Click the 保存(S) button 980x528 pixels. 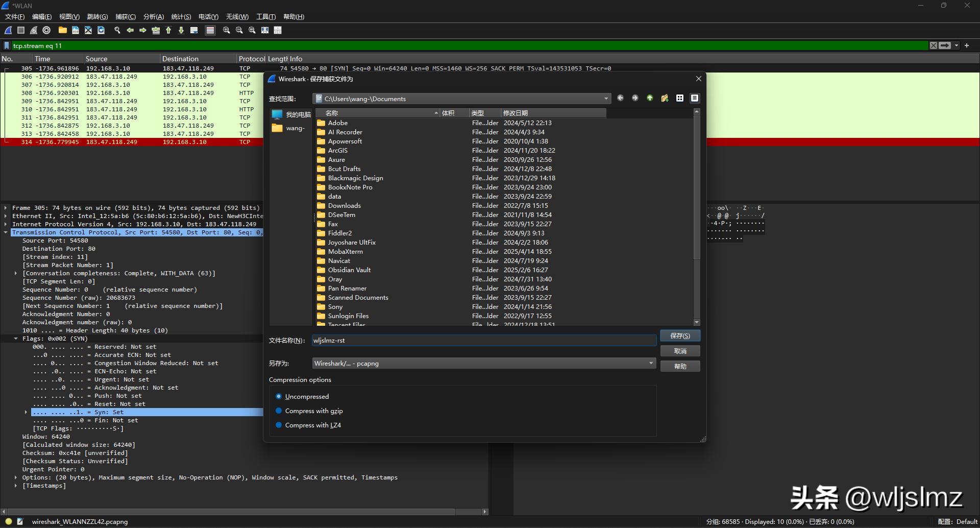pos(680,335)
